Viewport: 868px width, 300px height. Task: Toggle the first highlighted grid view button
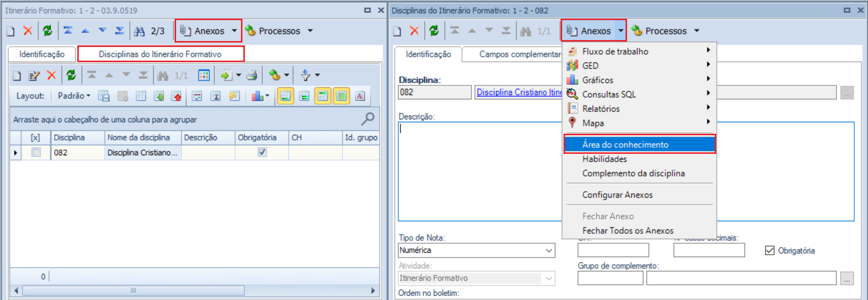click(x=285, y=96)
